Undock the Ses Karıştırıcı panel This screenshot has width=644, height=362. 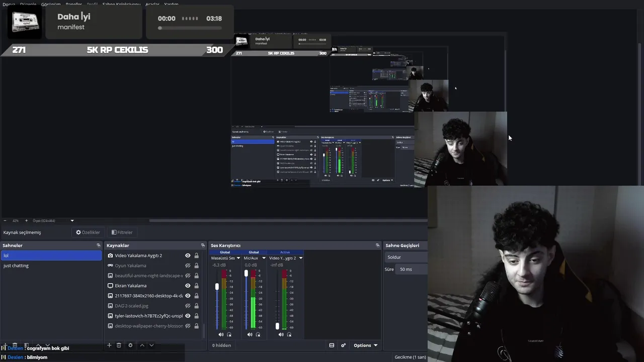pos(377,245)
